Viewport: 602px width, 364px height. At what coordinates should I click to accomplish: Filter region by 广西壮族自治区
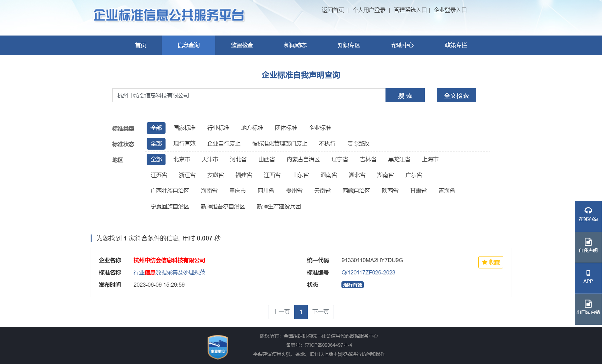[x=170, y=191]
